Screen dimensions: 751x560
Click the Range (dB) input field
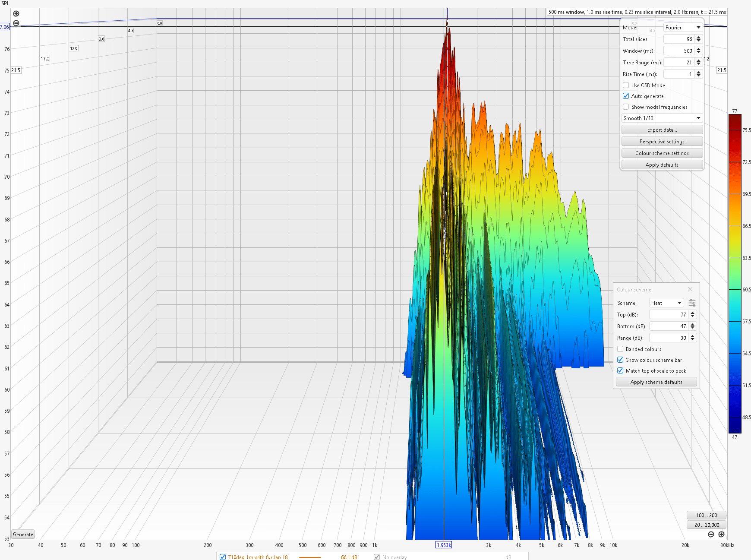[669, 338]
